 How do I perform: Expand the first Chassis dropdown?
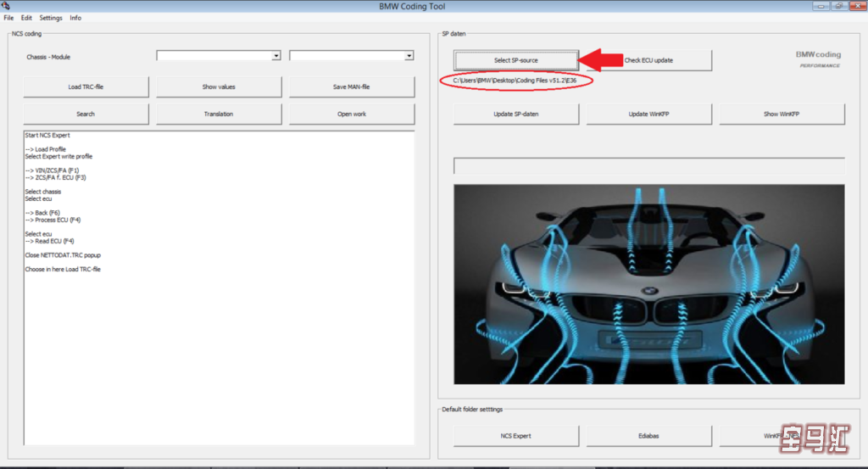[x=275, y=56]
